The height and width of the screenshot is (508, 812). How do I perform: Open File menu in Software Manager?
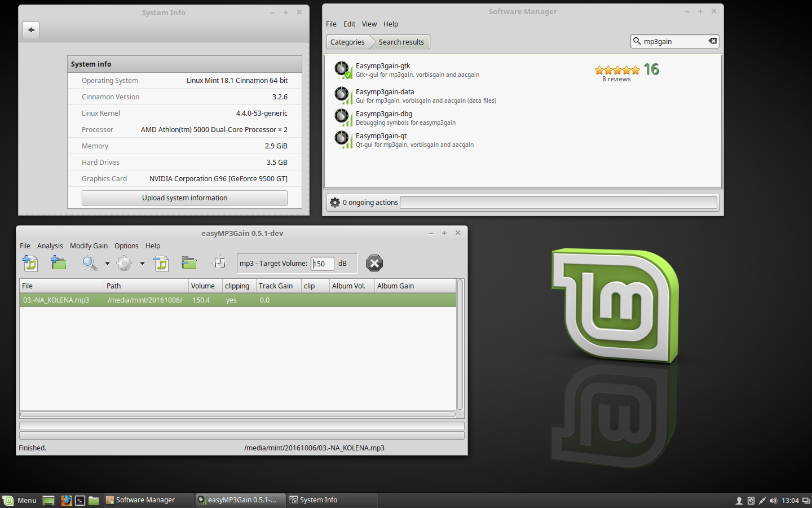click(x=331, y=24)
